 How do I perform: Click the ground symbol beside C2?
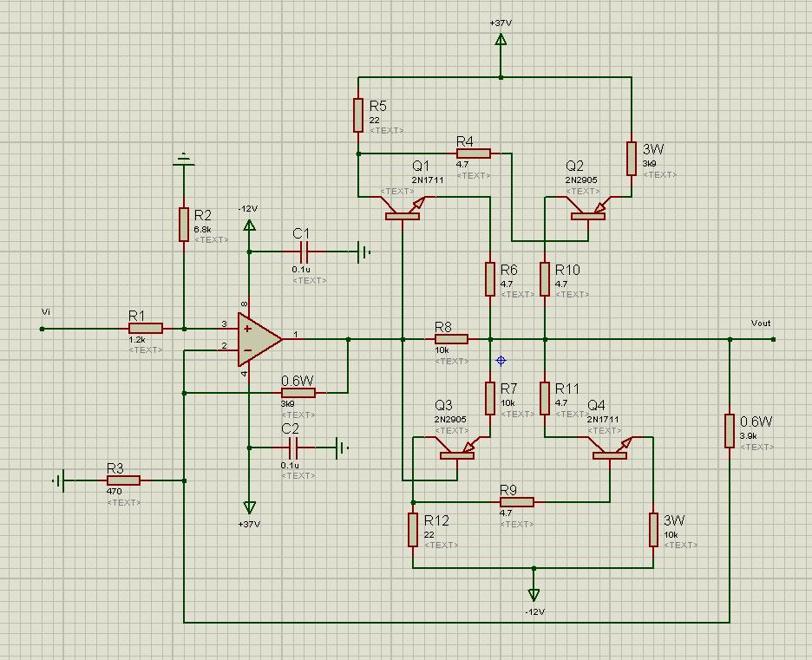click(343, 448)
